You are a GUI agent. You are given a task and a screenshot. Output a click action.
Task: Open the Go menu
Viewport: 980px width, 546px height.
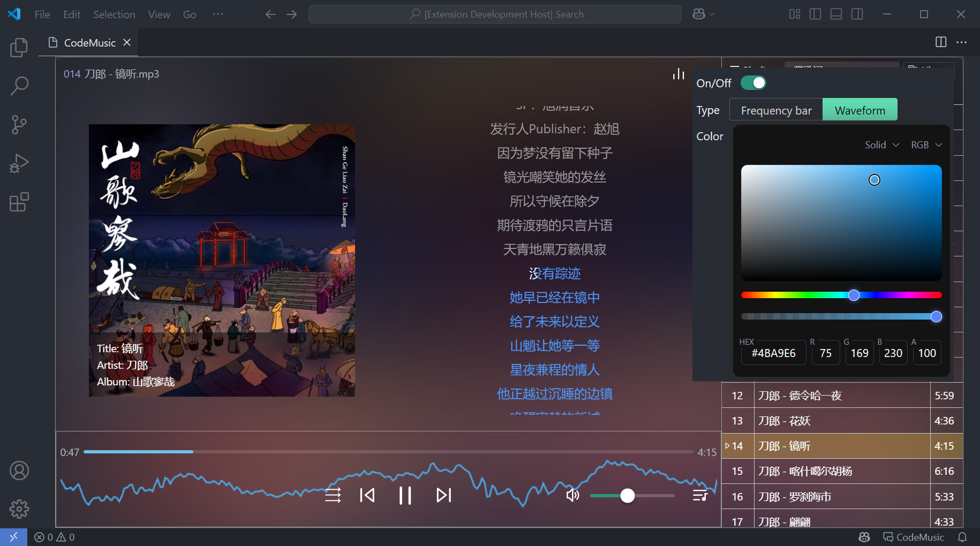(190, 14)
